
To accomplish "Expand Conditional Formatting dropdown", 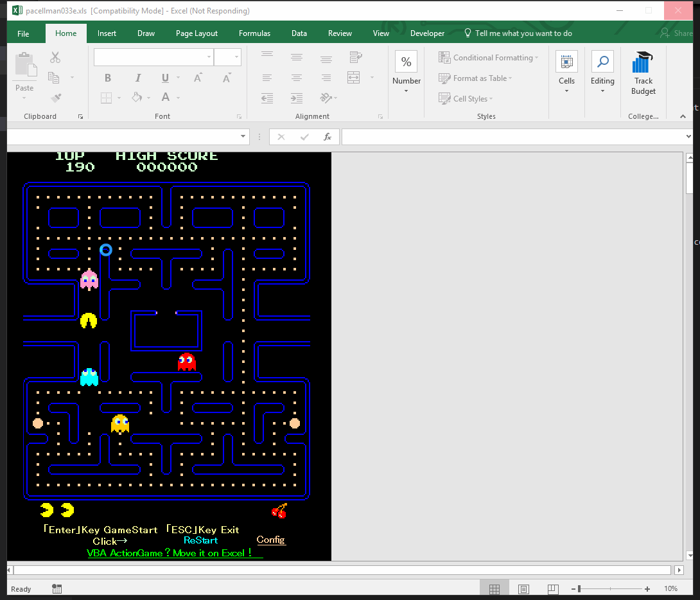I will point(488,58).
